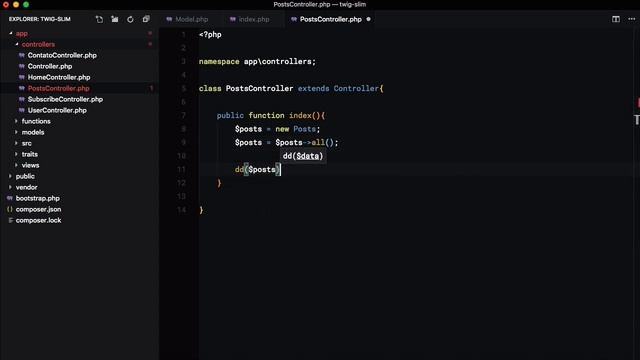Image resolution: width=640 pixels, height=360 pixels.
Task: Click the PHP icon beside UserController.php
Action: tap(22, 110)
